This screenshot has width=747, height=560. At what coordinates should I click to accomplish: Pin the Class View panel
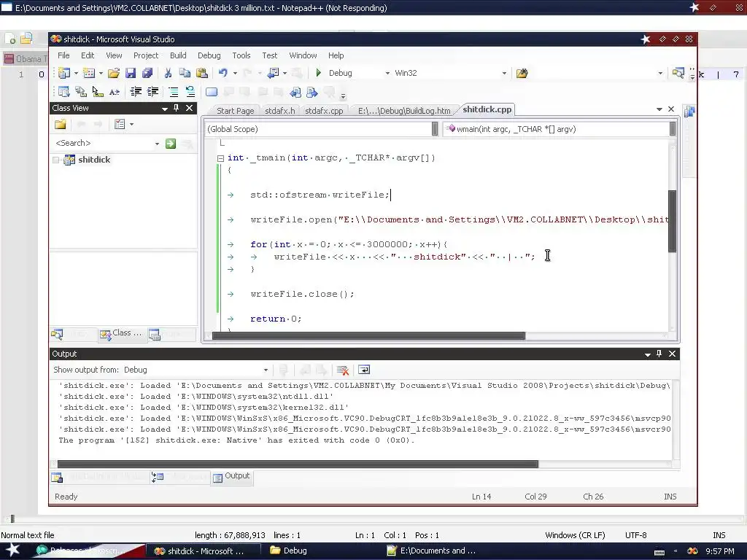tap(177, 108)
